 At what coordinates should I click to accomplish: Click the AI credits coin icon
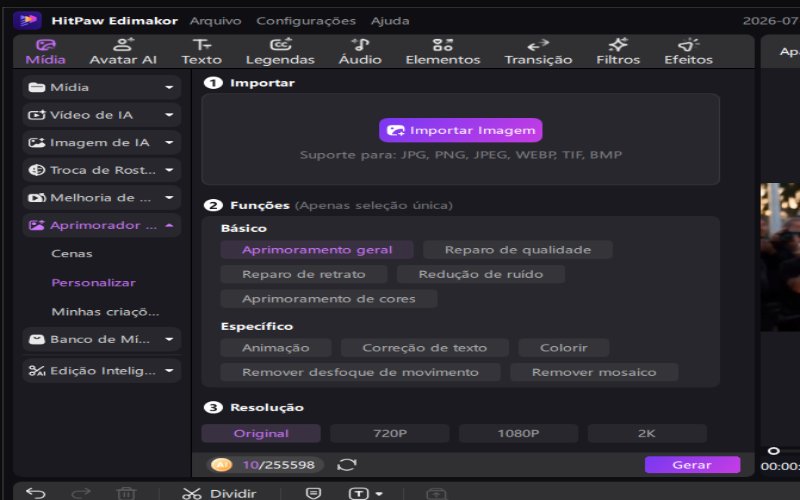point(221,465)
